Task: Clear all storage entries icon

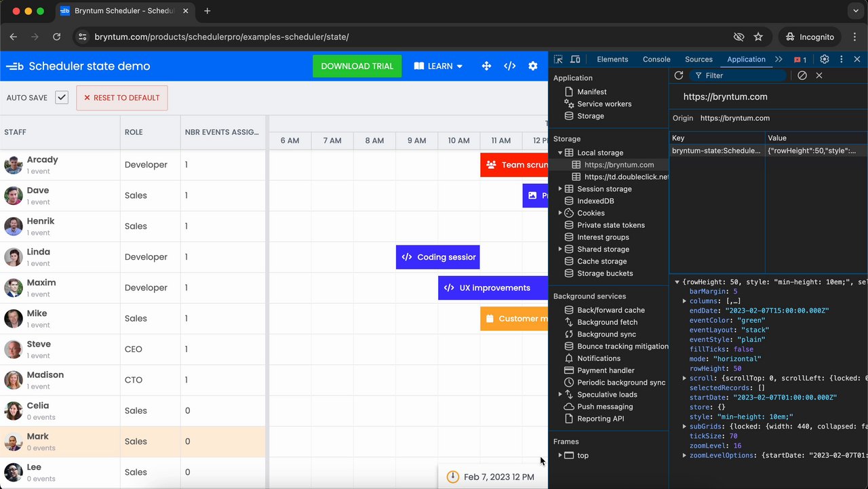Action: click(x=802, y=75)
